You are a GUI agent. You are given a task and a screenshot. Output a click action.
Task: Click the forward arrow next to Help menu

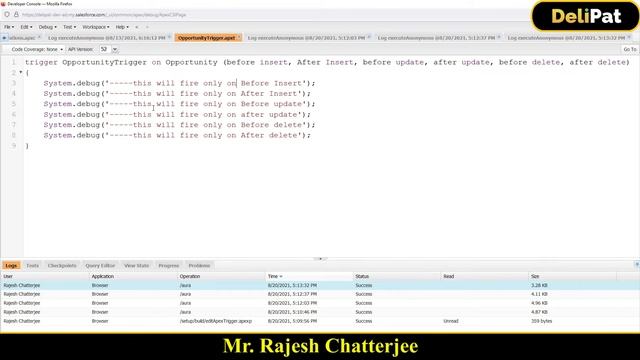pyautogui.click(x=147, y=27)
